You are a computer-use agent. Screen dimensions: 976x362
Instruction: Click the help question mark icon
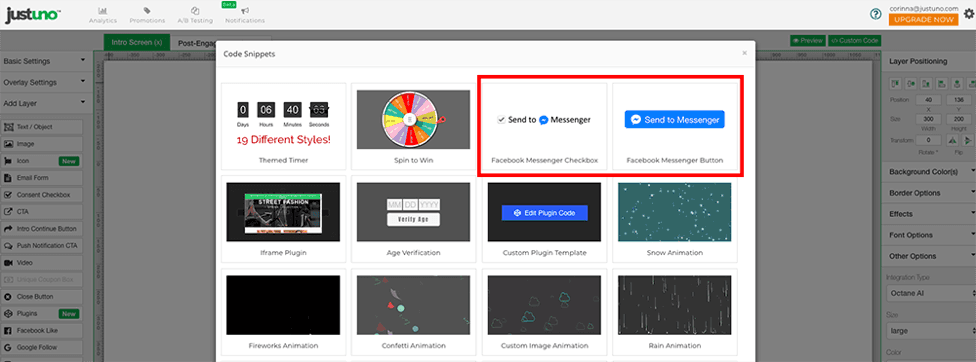[876, 14]
